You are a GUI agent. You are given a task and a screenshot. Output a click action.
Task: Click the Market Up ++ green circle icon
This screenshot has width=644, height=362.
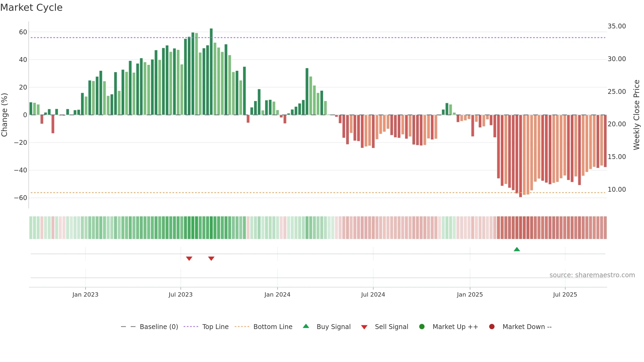[422, 327]
